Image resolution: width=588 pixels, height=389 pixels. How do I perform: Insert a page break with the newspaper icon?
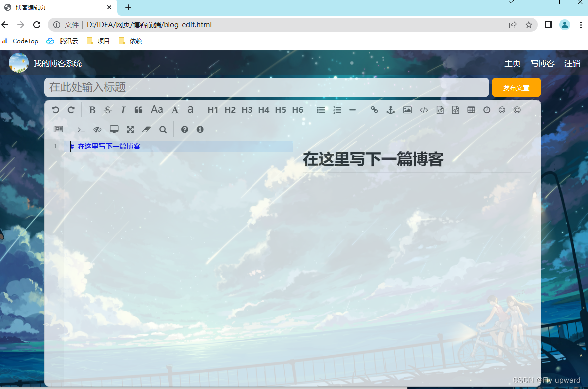(x=58, y=129)
